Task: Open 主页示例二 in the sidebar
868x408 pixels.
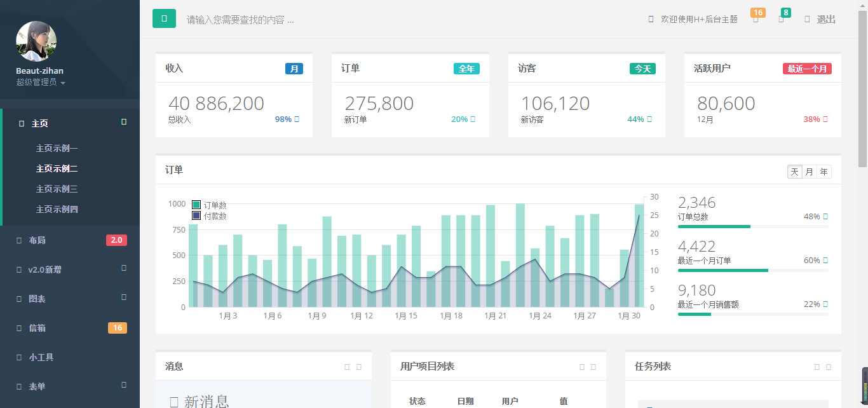Action: coord(57,169)
